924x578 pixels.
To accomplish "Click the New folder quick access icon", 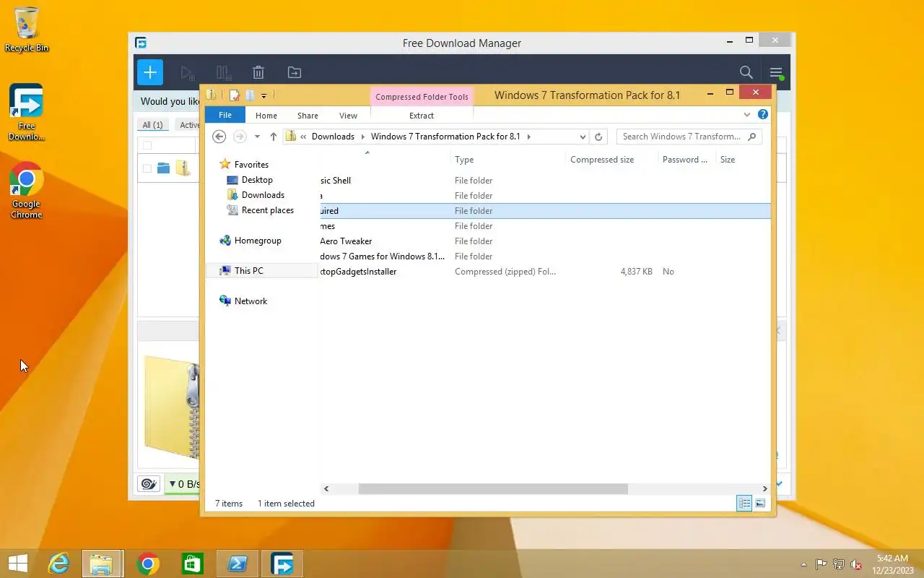I will point(250,95).
